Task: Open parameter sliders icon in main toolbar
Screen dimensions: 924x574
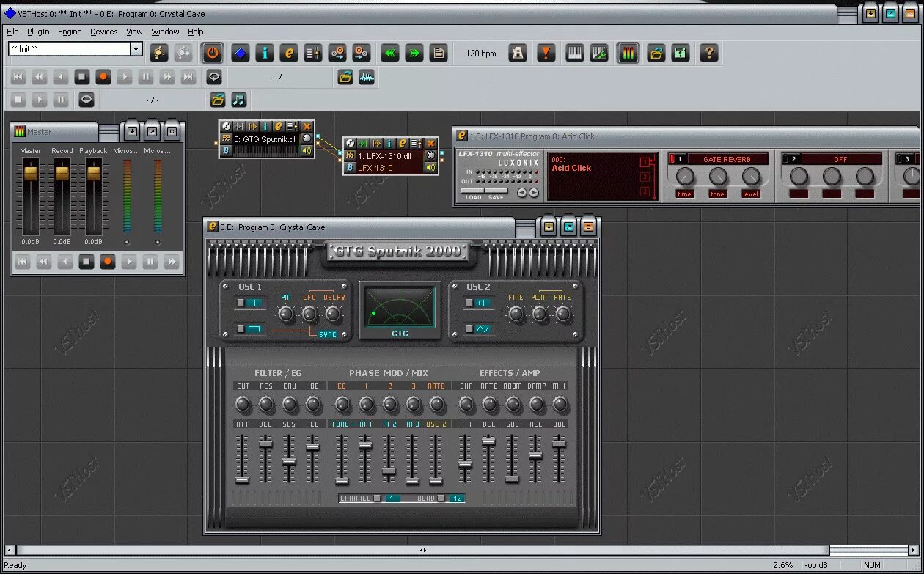Action: pyautogui.click(x=313, y=53)
